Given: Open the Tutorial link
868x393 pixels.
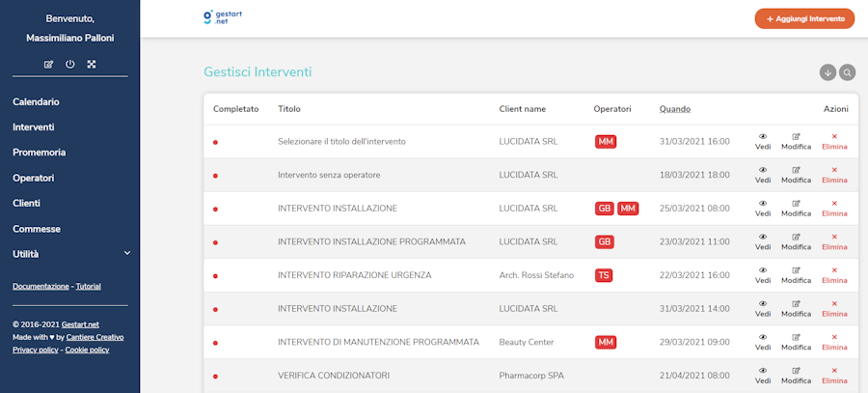Looking at the screenshot, I should click(x=88, y=287).
